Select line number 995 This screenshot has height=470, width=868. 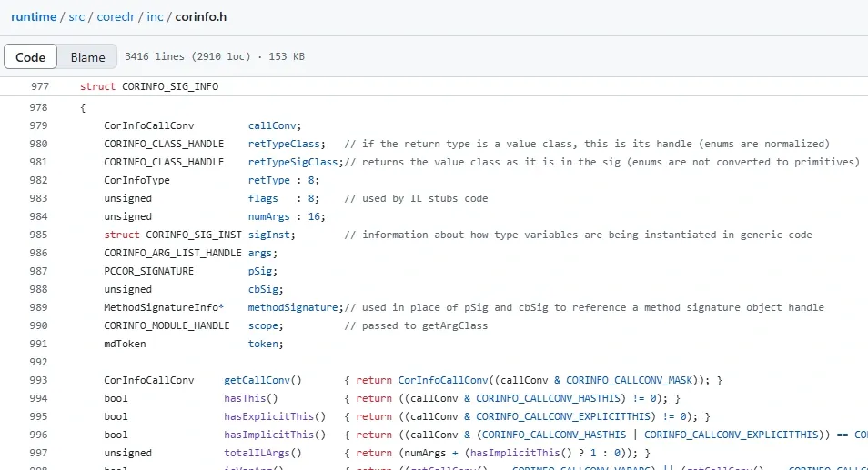(39, 417)
